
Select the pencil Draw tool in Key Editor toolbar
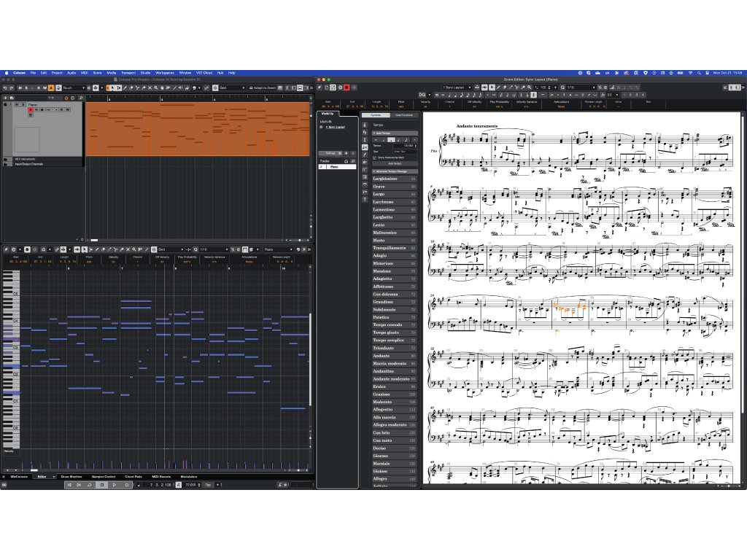point(97,249)
